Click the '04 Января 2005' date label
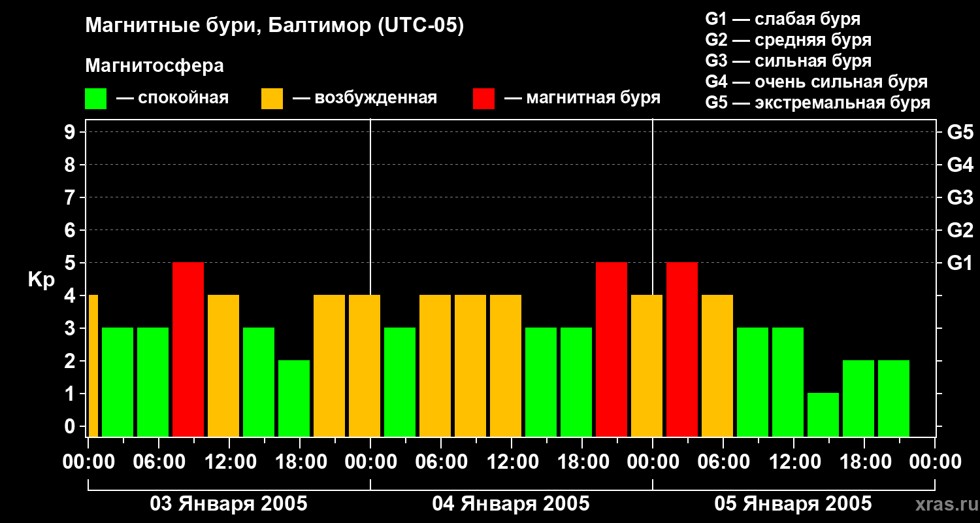This screenshot has height=523, width=980. pos(511,504)
